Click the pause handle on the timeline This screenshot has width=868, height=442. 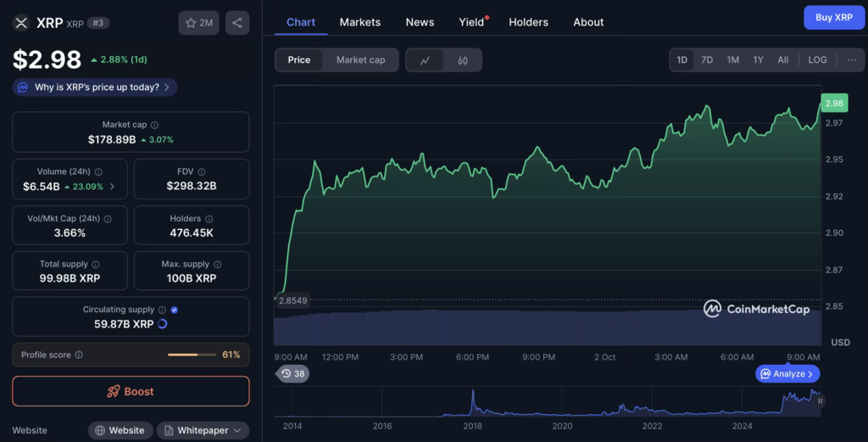pos(820,401)
